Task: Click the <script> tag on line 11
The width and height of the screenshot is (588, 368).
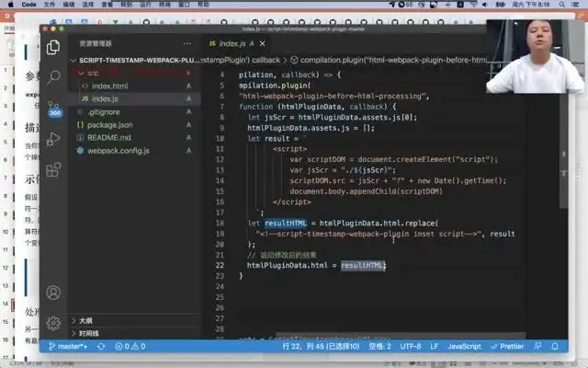Action: click(290, 149)
